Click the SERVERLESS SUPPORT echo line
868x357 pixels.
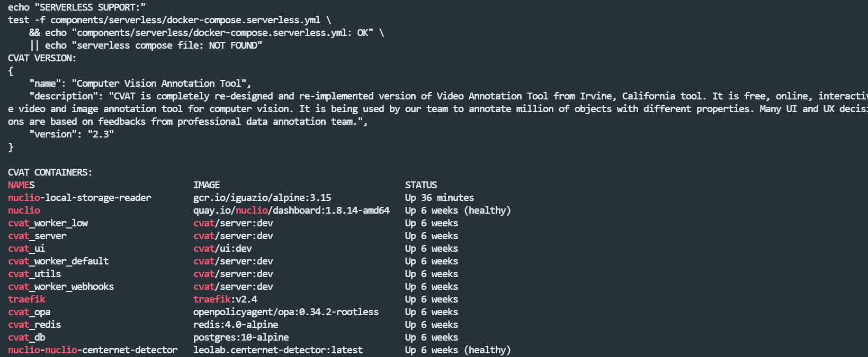(77, 7)
